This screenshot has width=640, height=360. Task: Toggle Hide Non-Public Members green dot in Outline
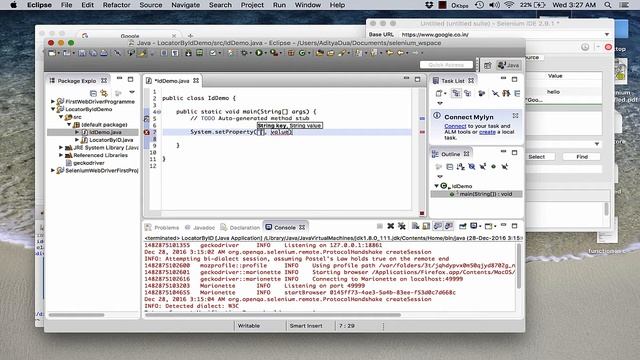493,167
